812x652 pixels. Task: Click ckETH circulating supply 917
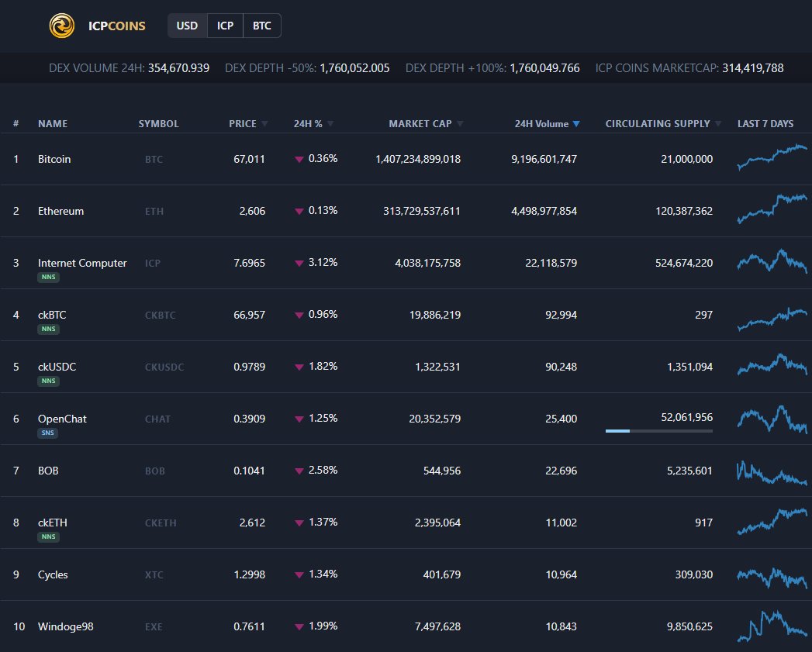tap(703, 522)
